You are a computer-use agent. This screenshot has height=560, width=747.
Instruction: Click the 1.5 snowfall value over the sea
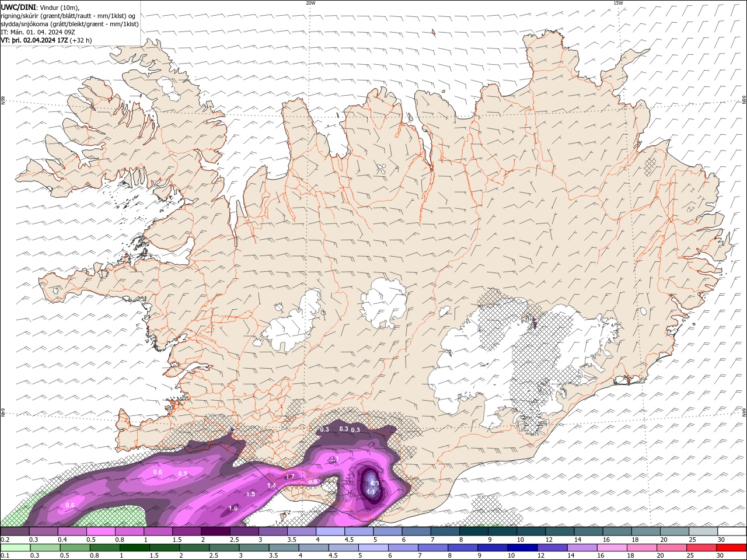(x=250, y=494)
